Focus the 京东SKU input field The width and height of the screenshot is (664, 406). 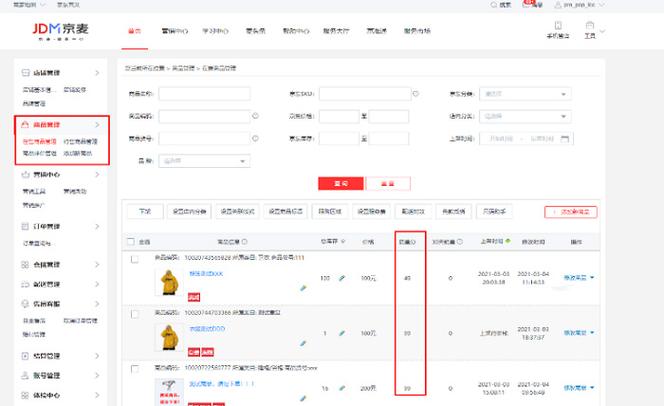click(365, 94)
